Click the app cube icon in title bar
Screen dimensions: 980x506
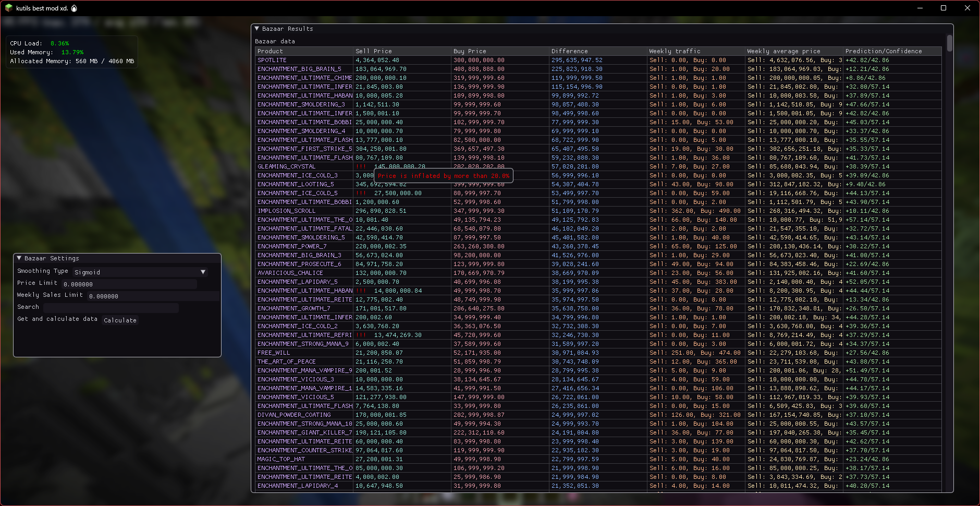pos(8,8)
